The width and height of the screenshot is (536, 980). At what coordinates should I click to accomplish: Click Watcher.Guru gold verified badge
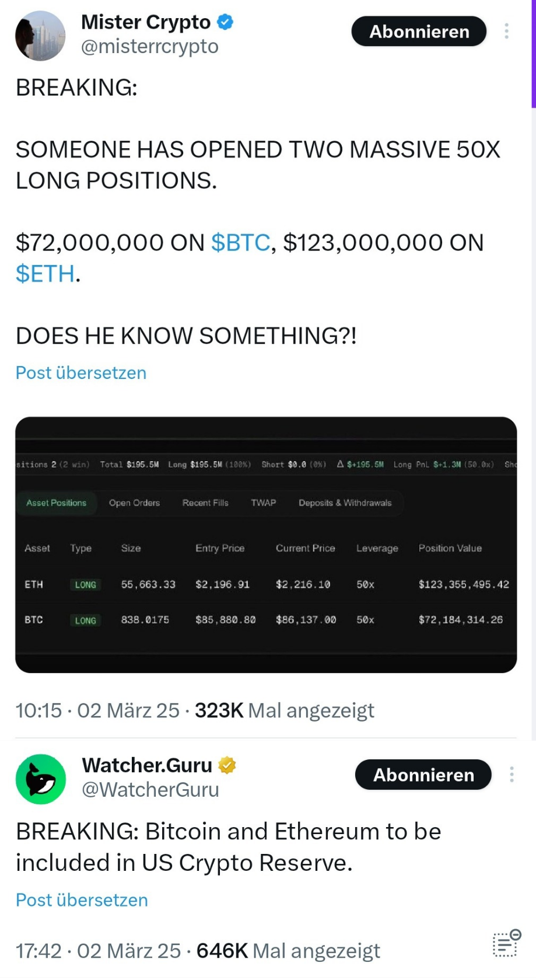[227, 765]
